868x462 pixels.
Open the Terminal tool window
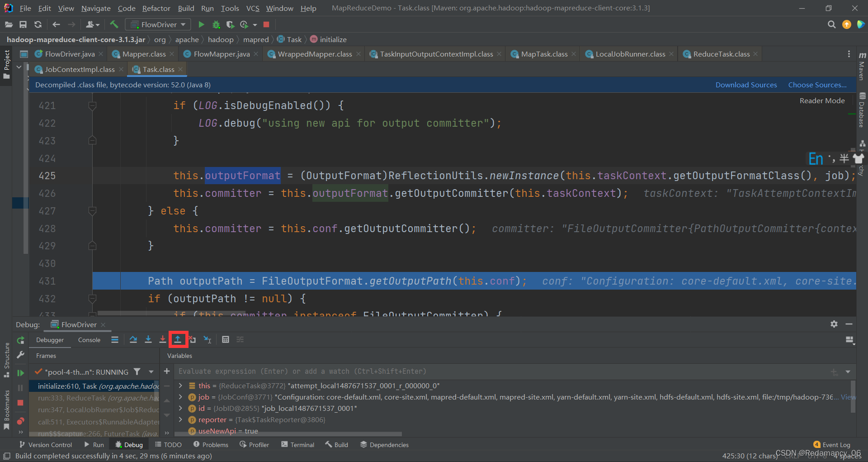coord(297,445)
